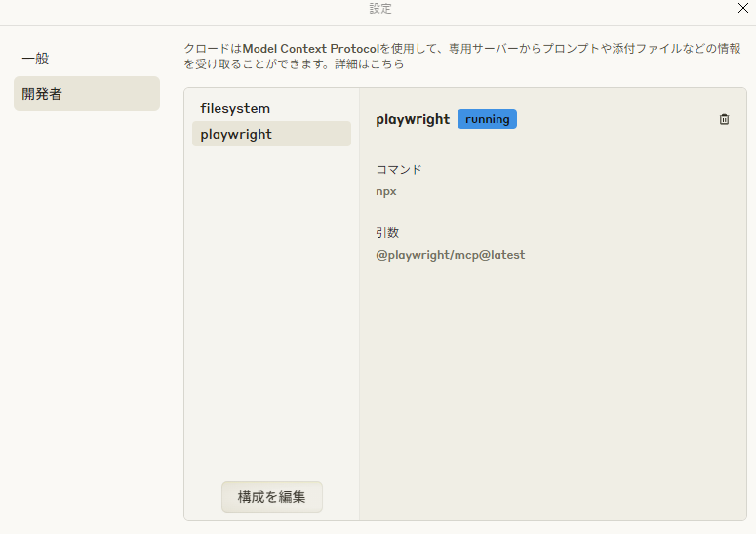756x534 pixels.
Task: Open the 一般 settings section
Action: [x=87, y=59]
